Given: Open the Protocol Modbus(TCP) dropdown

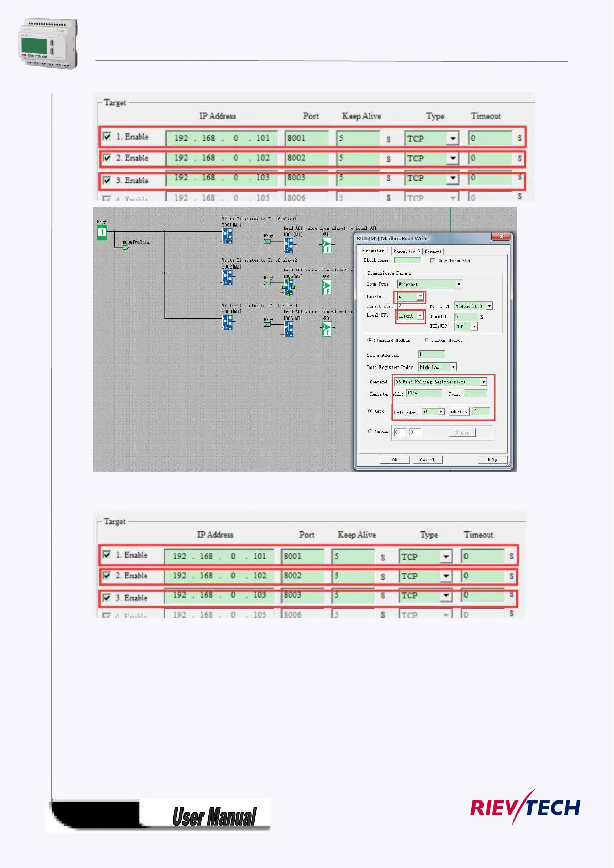Looking at the screenshot, I should (x=473, y=306).
